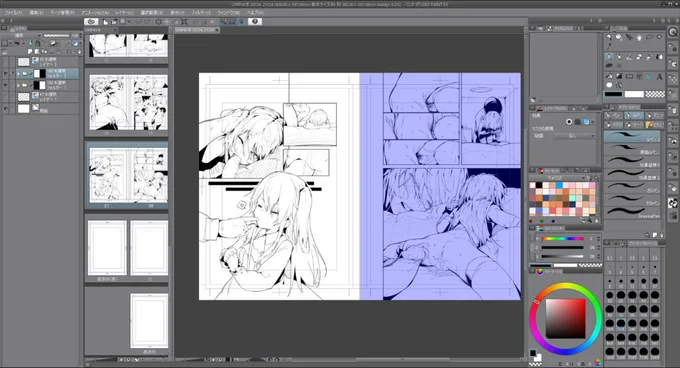The height and width of the screenshot is (368, 680).
Task: Pick the black main drawing color bar in Tool palette
Action: pyautogui.click(x=613, y=94)
